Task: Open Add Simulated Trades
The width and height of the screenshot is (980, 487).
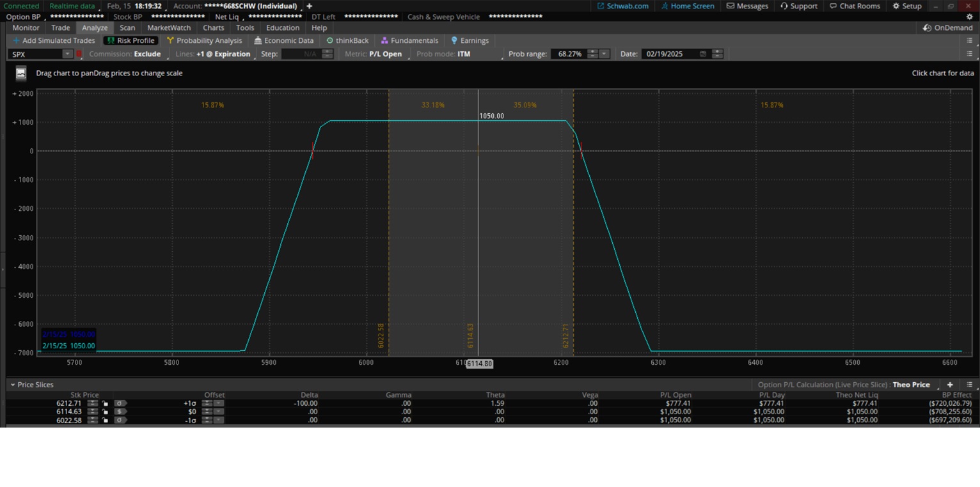Action: (54, 40)
